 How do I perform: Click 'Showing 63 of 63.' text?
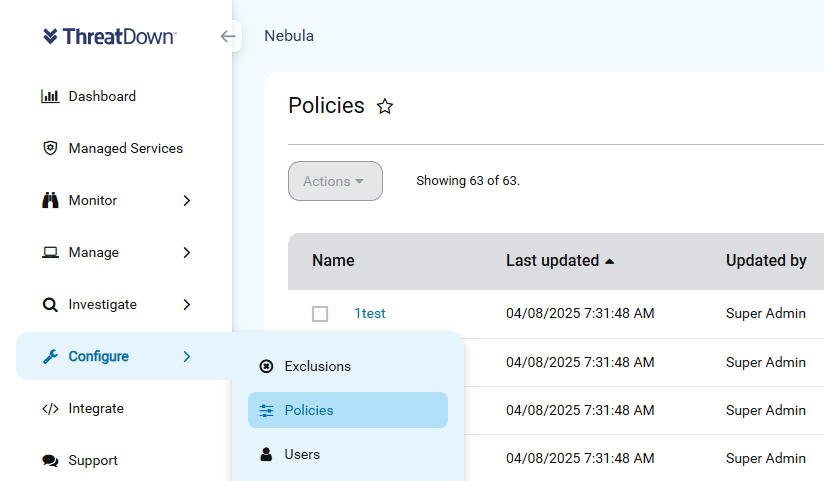point(468,181)
